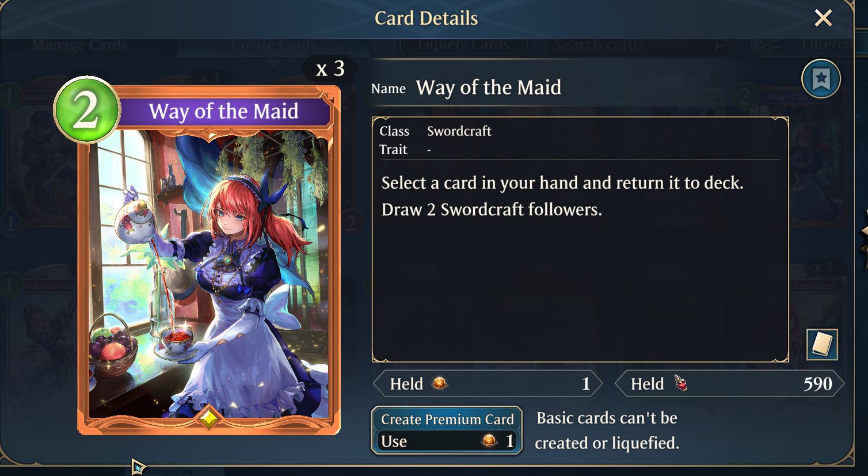The width and height of the screenshot is (868, 476).
Task: Close the Card Details dialog
Action: pos(823,18)
